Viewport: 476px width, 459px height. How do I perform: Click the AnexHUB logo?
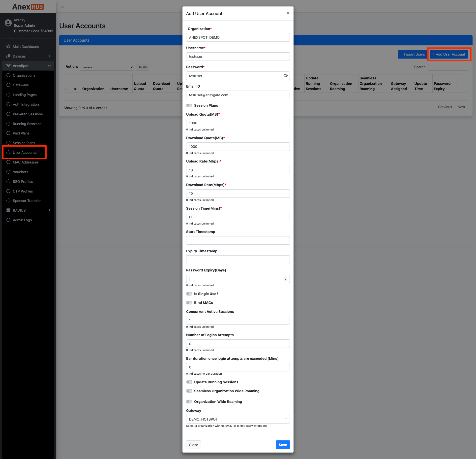pyautogui.click(x=28, y=7)
